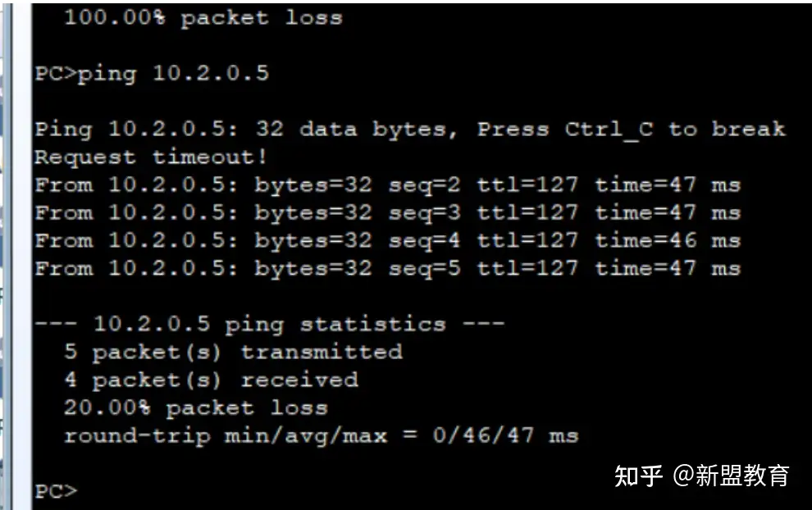This screenshot has width=812, height=510.
Task: Click the "Press Ctrl_C to break" hint
Action: (x=631, y=129)
